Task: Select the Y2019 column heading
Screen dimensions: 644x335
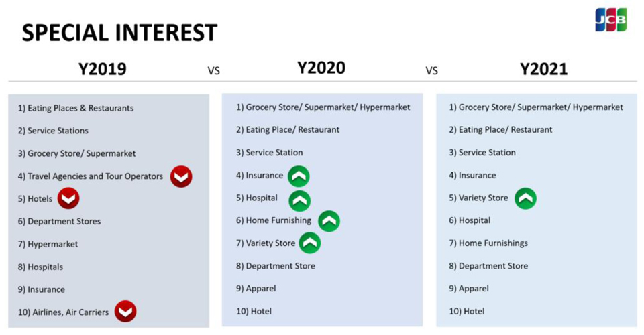Action: click(103, 69)
